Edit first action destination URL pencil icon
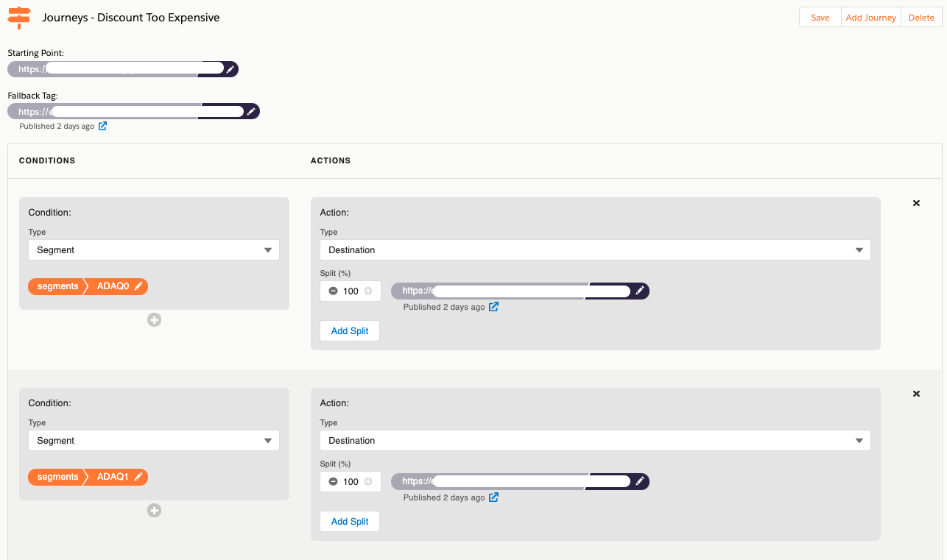This screenshot has width=947, height=560. (x=640, y=291)
